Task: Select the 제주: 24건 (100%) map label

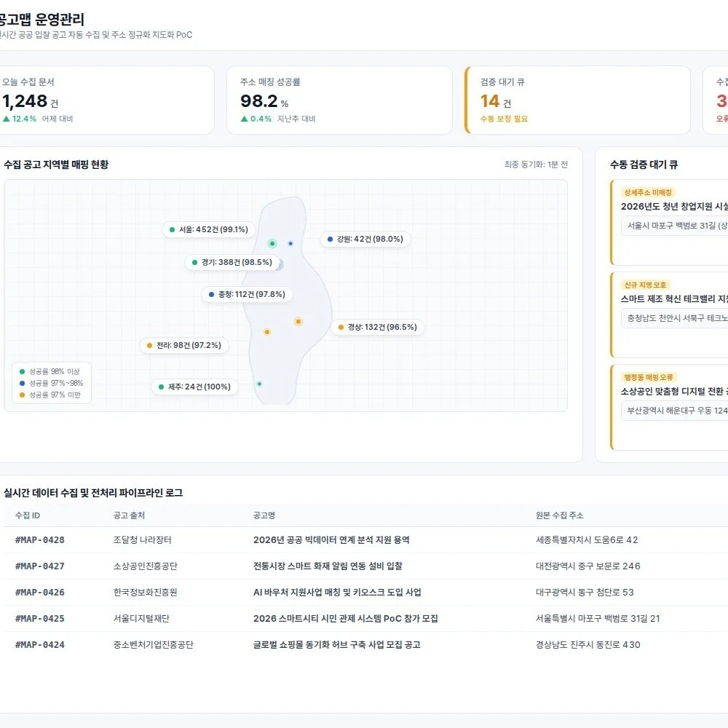Action: [194, 387]
